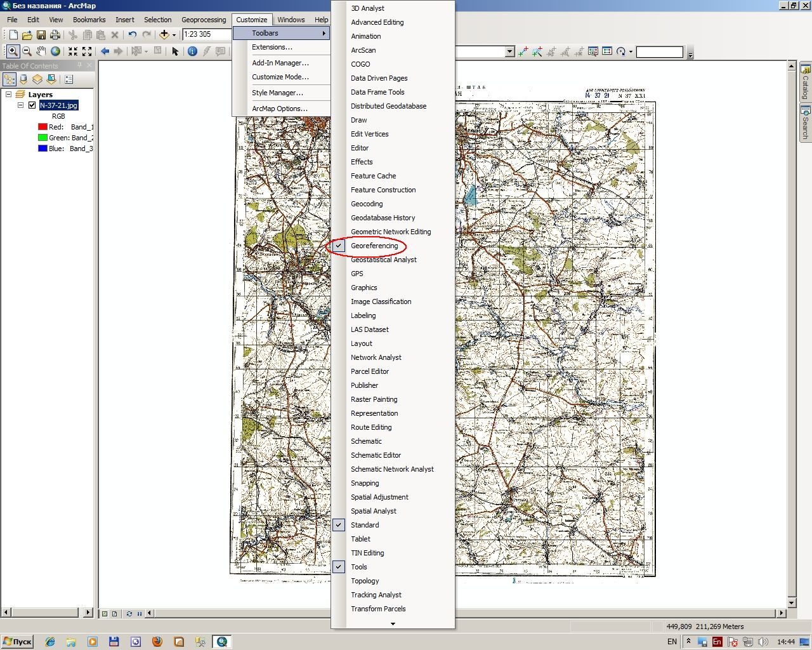Image resolution: width=812 pixels, height=650 pixels.
Task: Click the Go Back To Previous Extent arrow
Action: point(105,51)
